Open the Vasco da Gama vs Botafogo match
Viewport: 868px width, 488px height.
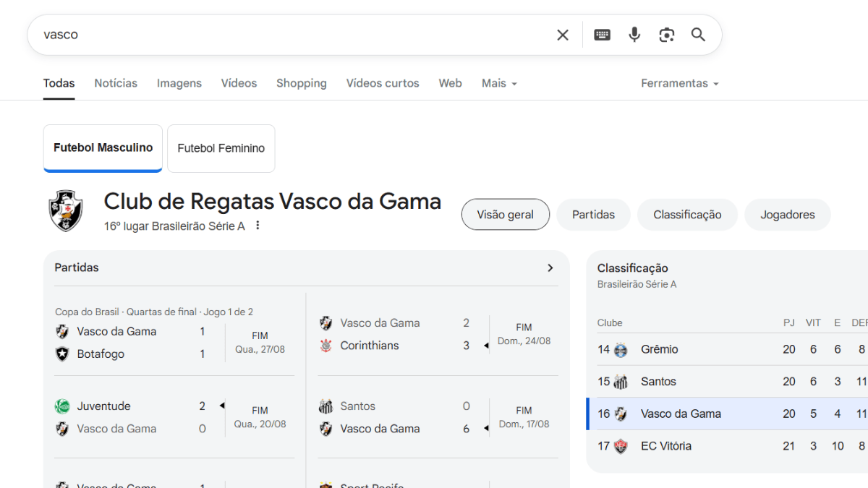(174, 343)
